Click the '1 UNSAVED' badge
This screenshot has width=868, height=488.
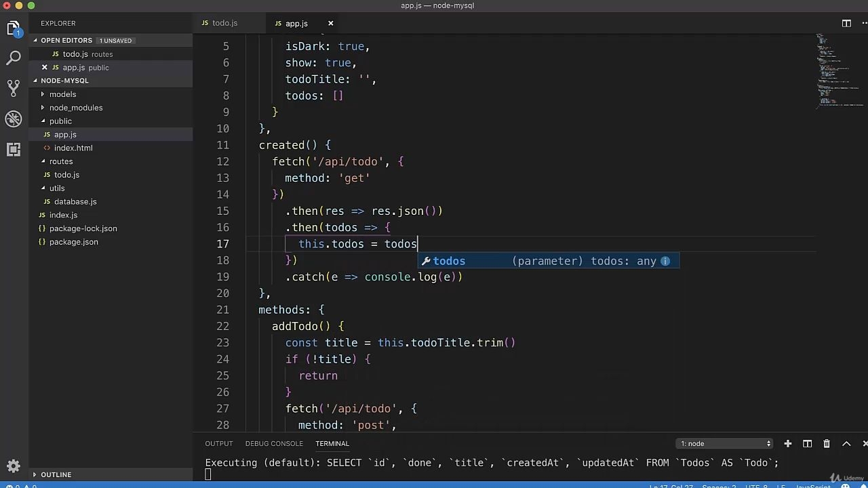point(116,41)
